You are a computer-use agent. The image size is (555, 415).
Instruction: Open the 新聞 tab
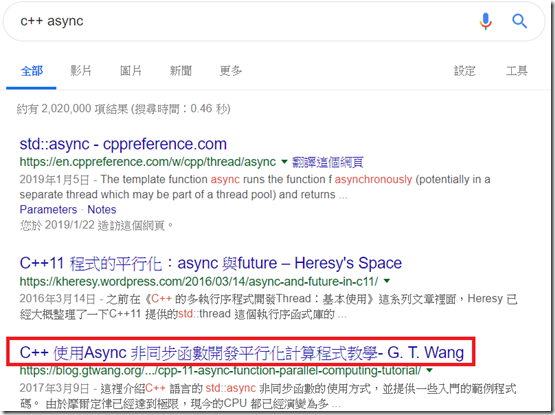pos(181,71)
